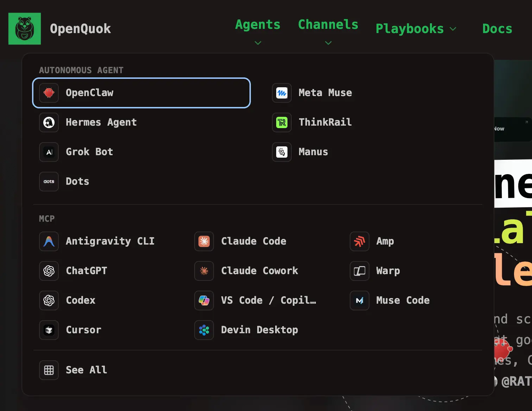The width and height of the screenshot is (532, 411).
Task: Click the Manus hand icon
Action: (x=282, y=152)
